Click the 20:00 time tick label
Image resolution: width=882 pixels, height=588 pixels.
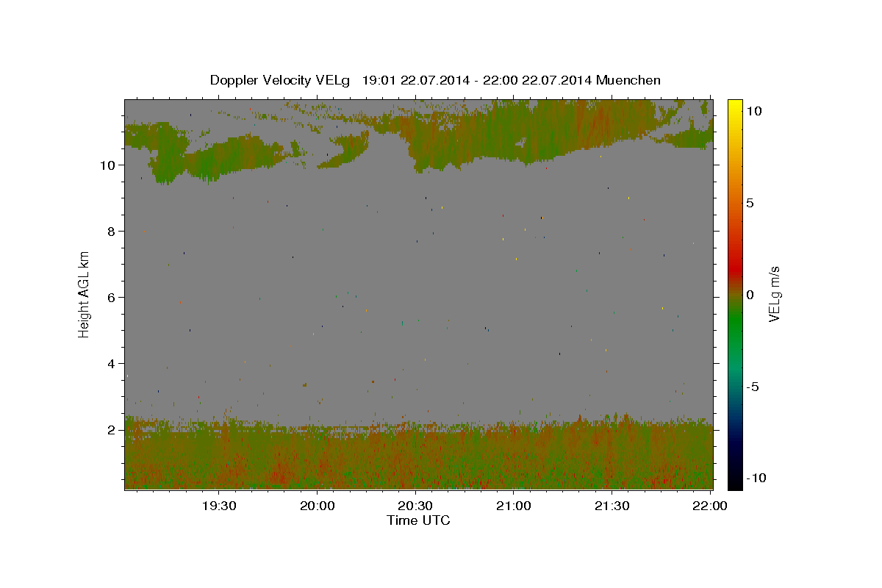pos(317,506)
